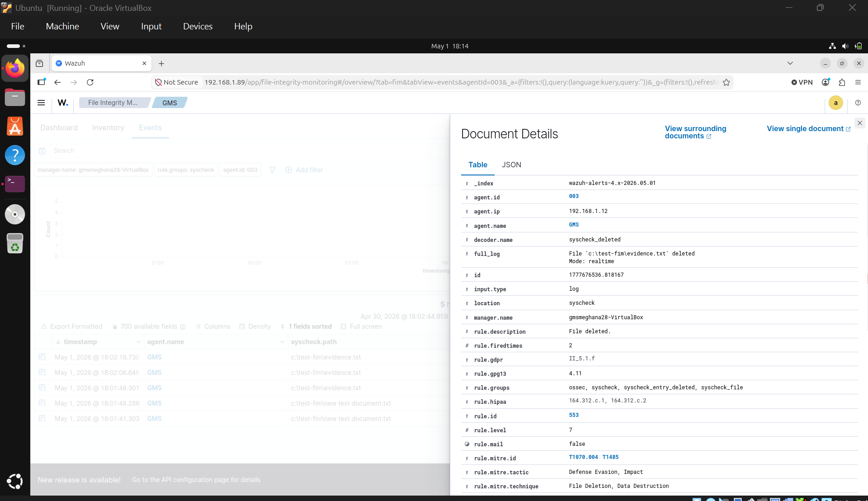The image size is (868, 501).
Task: Click the Search query field
Action: point(249,151)
